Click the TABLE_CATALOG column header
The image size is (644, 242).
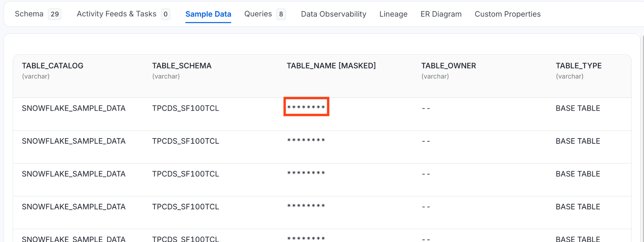pyautogui.click(x=52, y=66)
